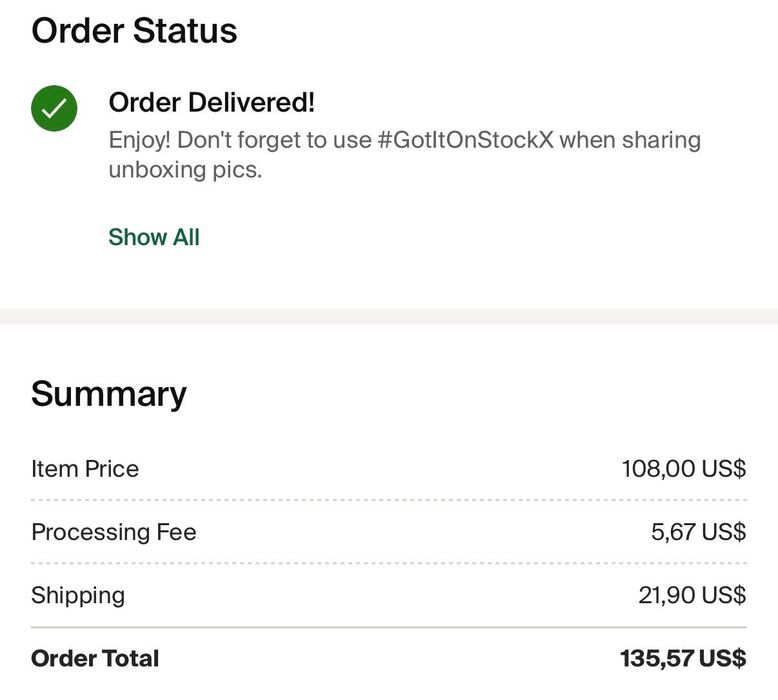The height and width of the screenshot is (700, 778).
Task: Click the green delivered checkmark icon
Action: pos(54,108)
